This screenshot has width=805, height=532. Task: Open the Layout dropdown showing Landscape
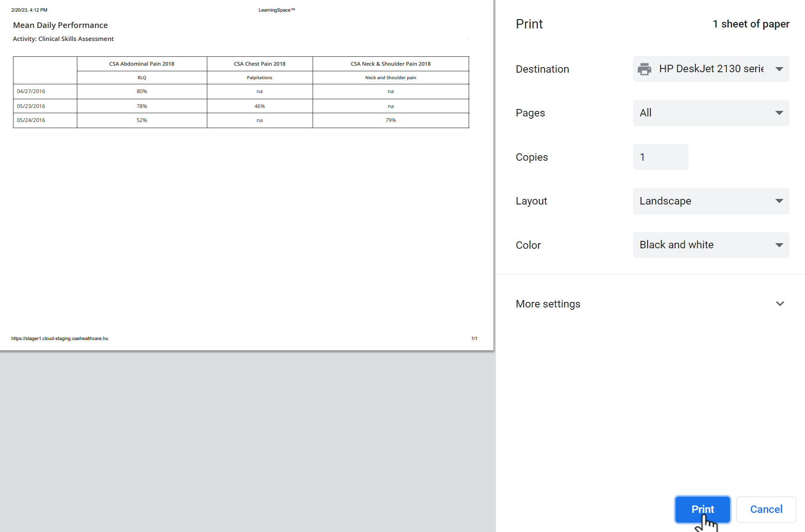(x=711, y=201)
